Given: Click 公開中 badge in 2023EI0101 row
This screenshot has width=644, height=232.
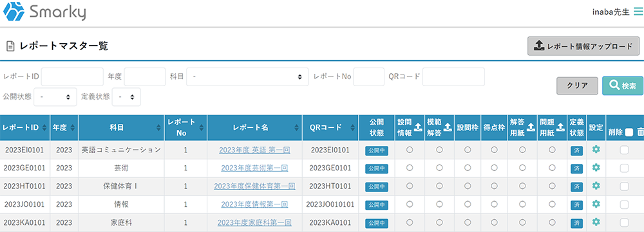Looking at the screenshot, I should tap(377, 150).
